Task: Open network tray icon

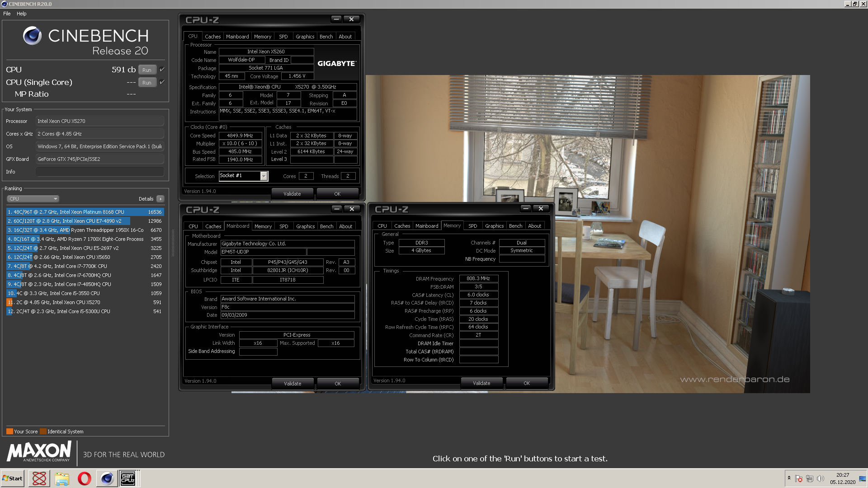Action: click(x=810, y=479)
